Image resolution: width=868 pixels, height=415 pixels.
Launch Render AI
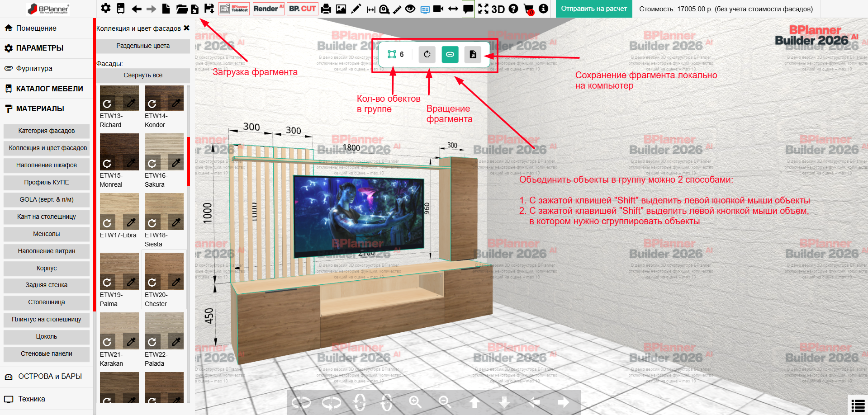pyautogui.click(x=269, y=9)
